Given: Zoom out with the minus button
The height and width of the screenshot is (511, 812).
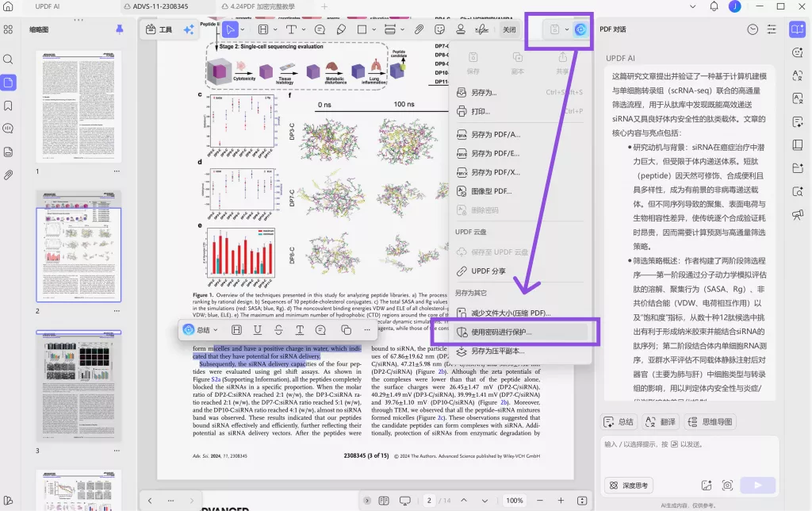Looking at the screenshot, I should (x=539, y=501).
